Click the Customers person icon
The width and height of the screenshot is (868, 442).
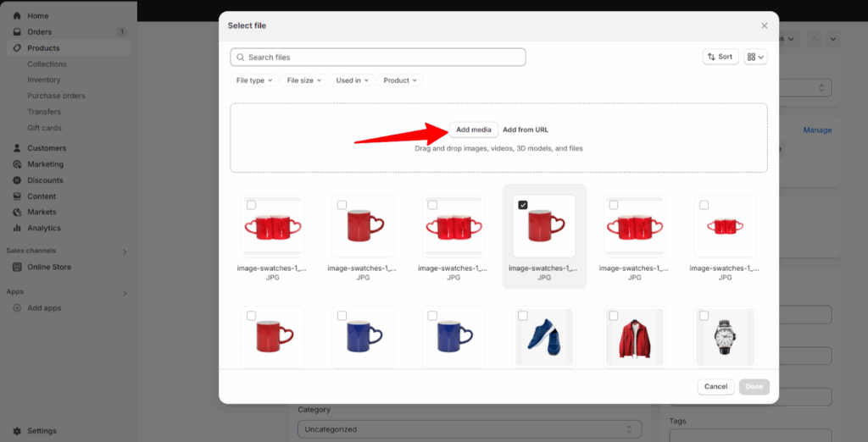click(17, 148)
